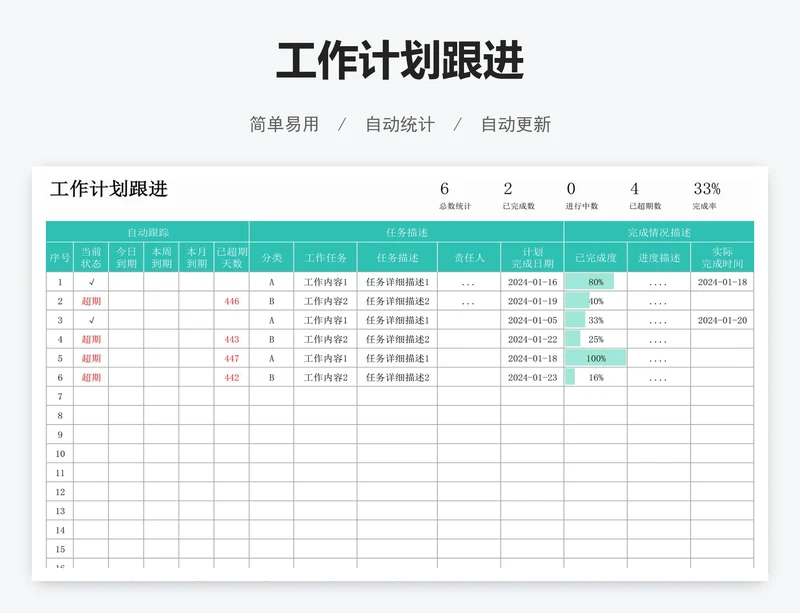
Task: Click the 进度描述 column header
Action: tap(659, 257)
